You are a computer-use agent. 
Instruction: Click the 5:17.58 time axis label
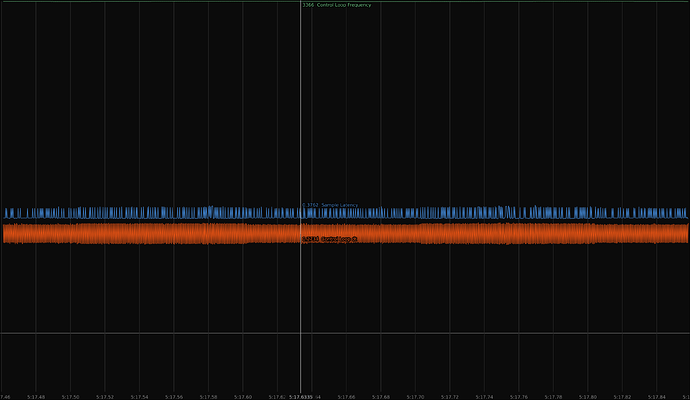pos(208,397)
